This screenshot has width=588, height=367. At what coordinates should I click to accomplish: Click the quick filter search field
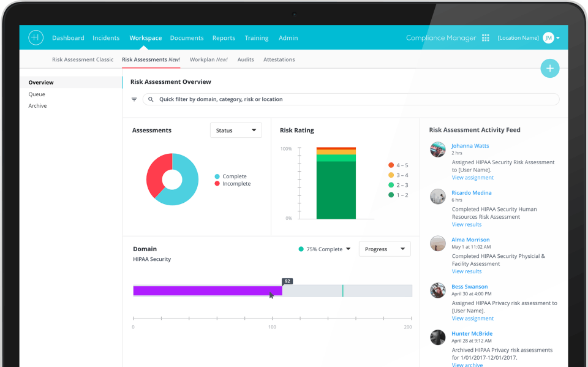(x=351, y=99)
